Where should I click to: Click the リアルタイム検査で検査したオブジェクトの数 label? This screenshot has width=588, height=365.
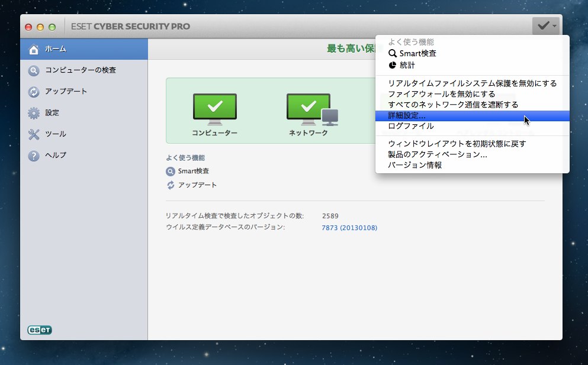[x=234, y=216]
